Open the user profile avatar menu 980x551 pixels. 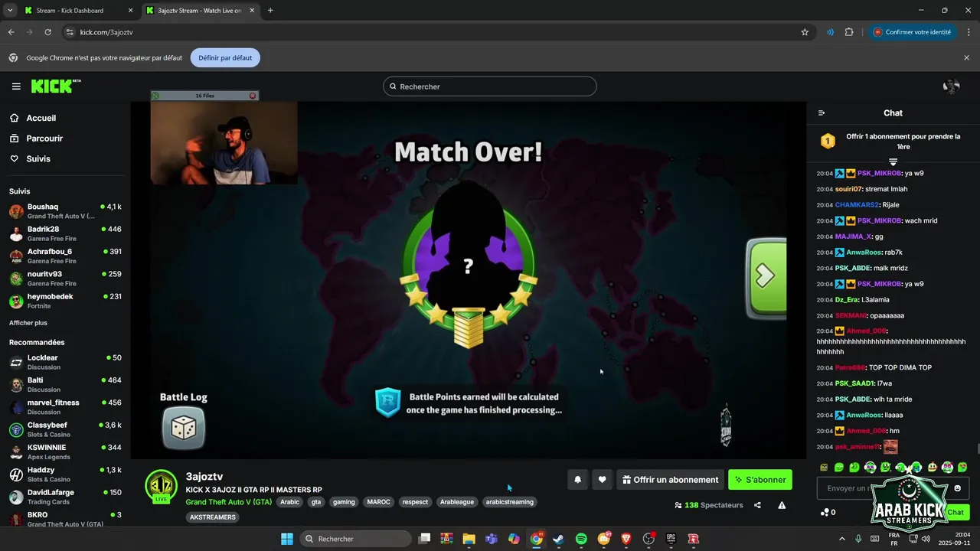coord(951,86)
